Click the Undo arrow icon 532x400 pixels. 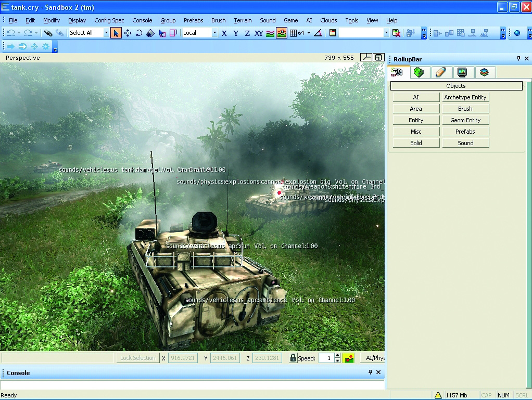point(10,33)
